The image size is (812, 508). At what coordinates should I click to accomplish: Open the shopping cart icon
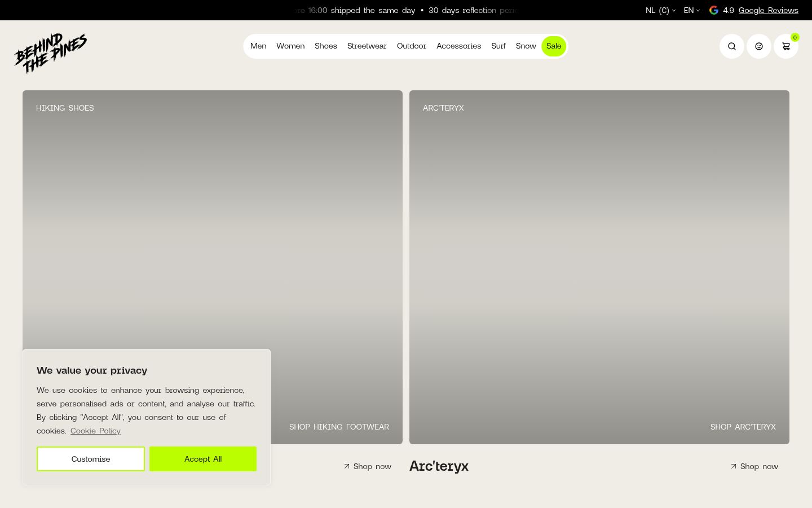785,46
